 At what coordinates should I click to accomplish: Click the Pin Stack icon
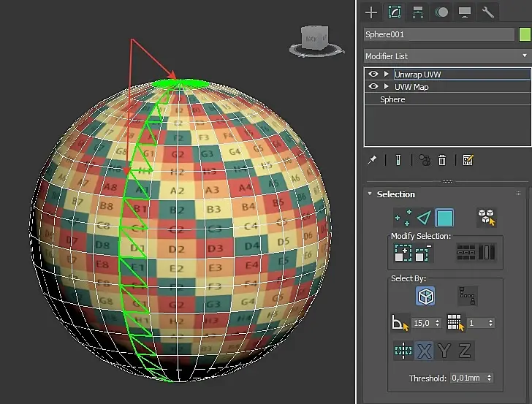[x=373, y=160]
